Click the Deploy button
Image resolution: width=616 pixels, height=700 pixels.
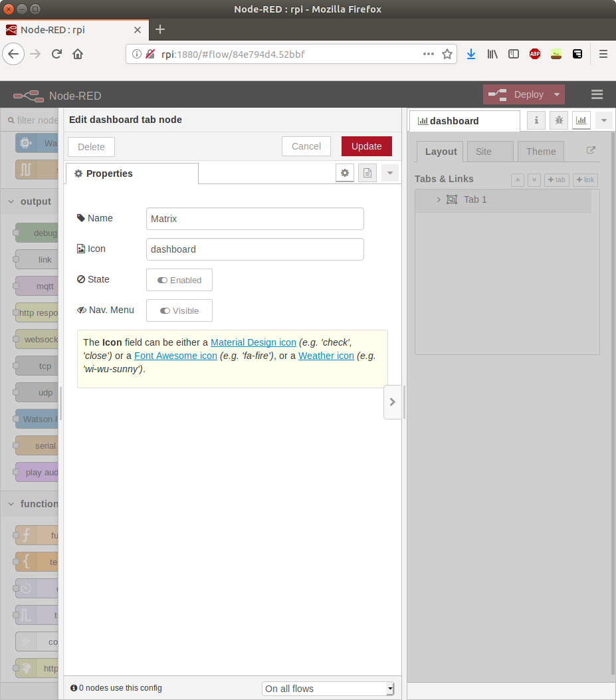pos(518,94)
